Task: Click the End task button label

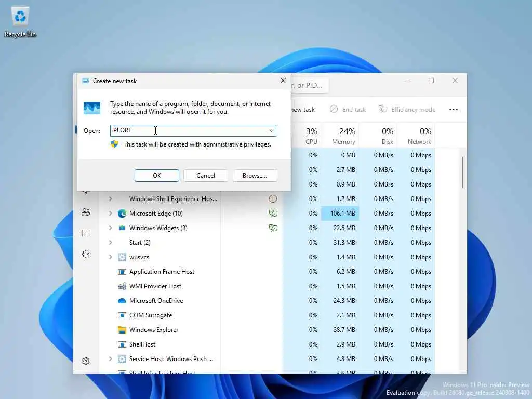Action: click(x=354, y=110)
